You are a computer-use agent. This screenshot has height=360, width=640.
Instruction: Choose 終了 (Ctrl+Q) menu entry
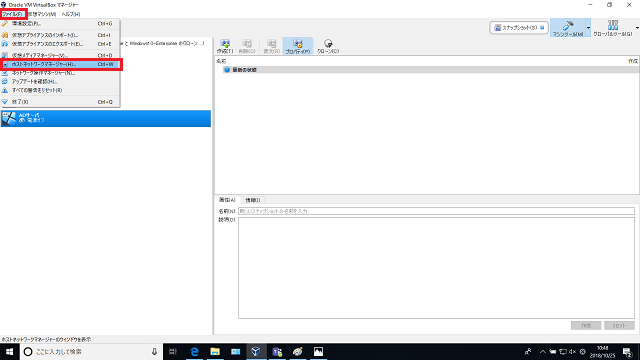(60, 102)
